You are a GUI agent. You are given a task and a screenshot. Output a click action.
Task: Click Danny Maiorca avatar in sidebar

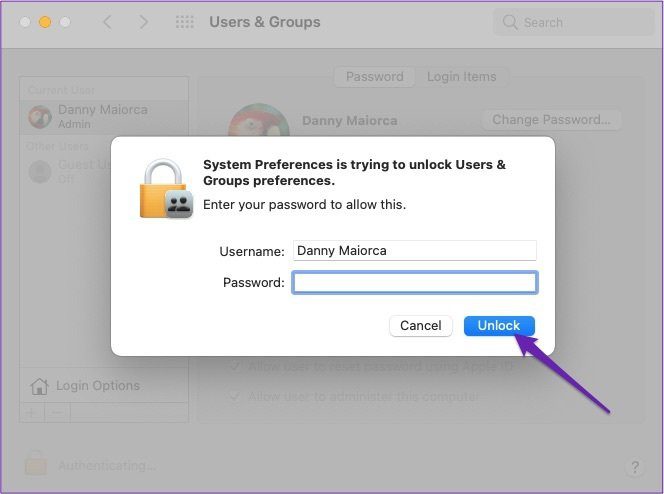point(40,117)
